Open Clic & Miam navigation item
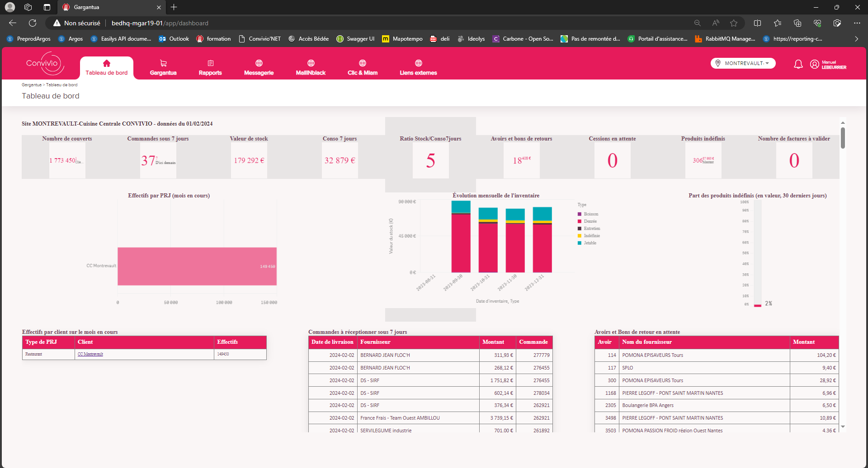The image size is (868, 468). [363, 67]
